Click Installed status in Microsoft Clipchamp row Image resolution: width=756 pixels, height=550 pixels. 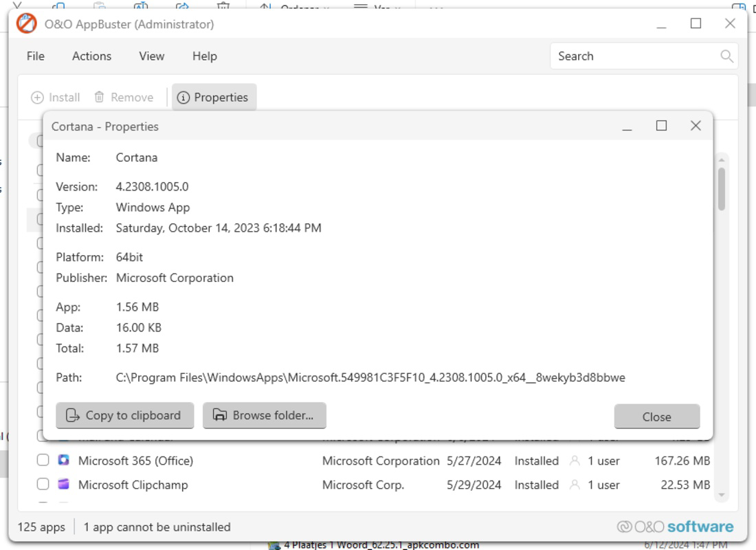click(537, 485)
